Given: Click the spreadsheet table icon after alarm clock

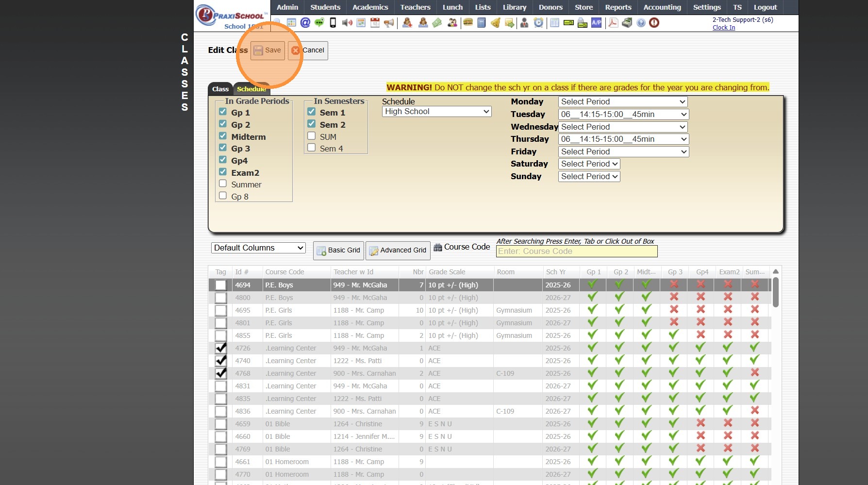Looking at the screenshot, I should [x=554, y=22].
